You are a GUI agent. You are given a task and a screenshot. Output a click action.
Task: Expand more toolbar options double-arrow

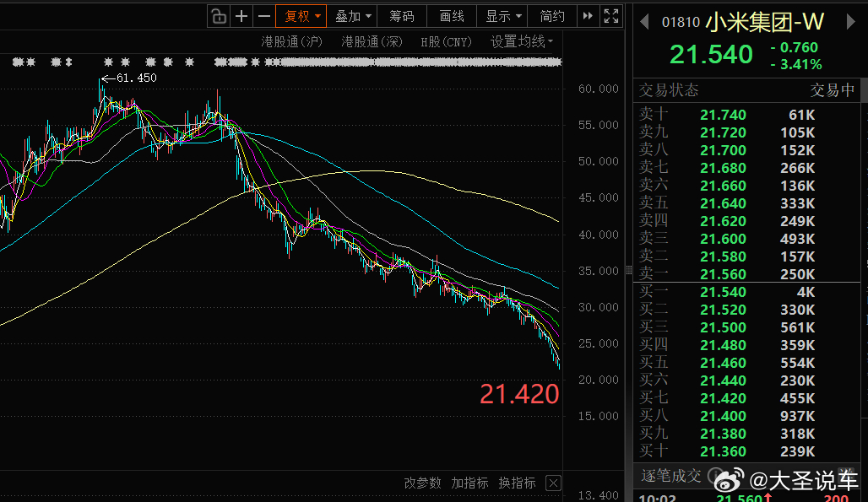588,16
